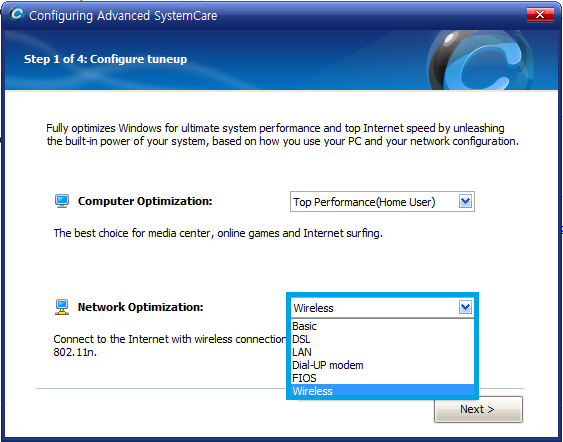Click the Advanced SystemCare title bar logo icon
The image size is (563, 442).
coord(17,15)
